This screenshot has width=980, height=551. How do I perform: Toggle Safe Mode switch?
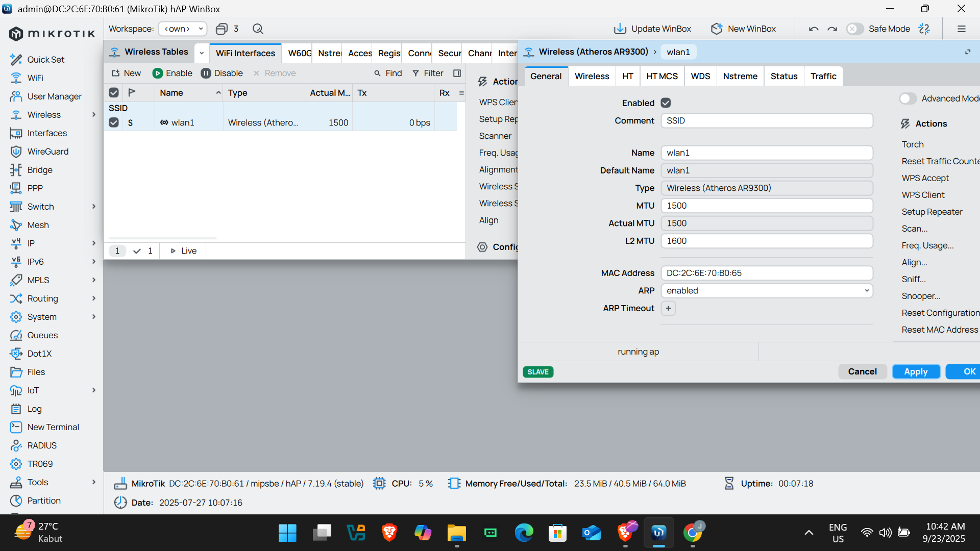[x=855, y=29]
